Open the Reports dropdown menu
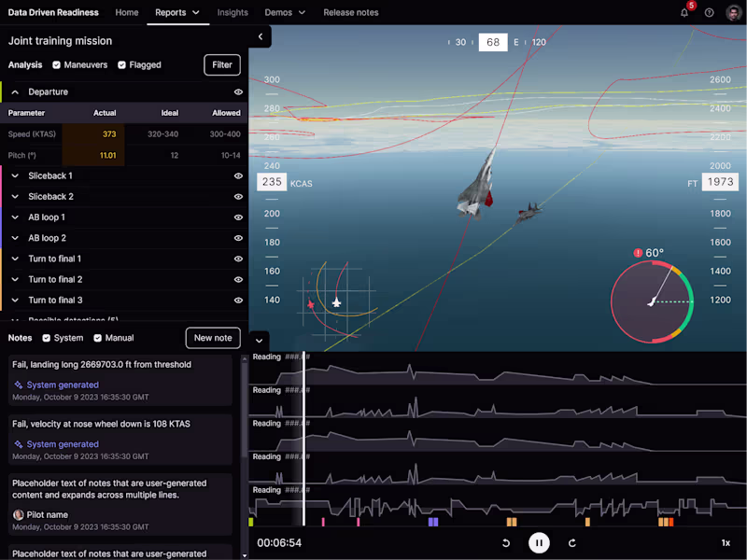This screenshot has height=560, width=747. 177,12
